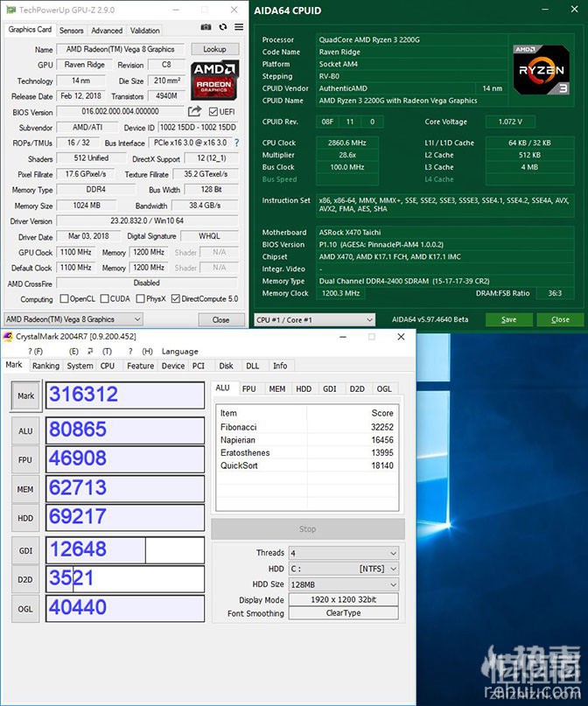588x706 pixels.
Task: Click the Display Mode 1920 x 1200 32bit field
Action: click(344, 600)
